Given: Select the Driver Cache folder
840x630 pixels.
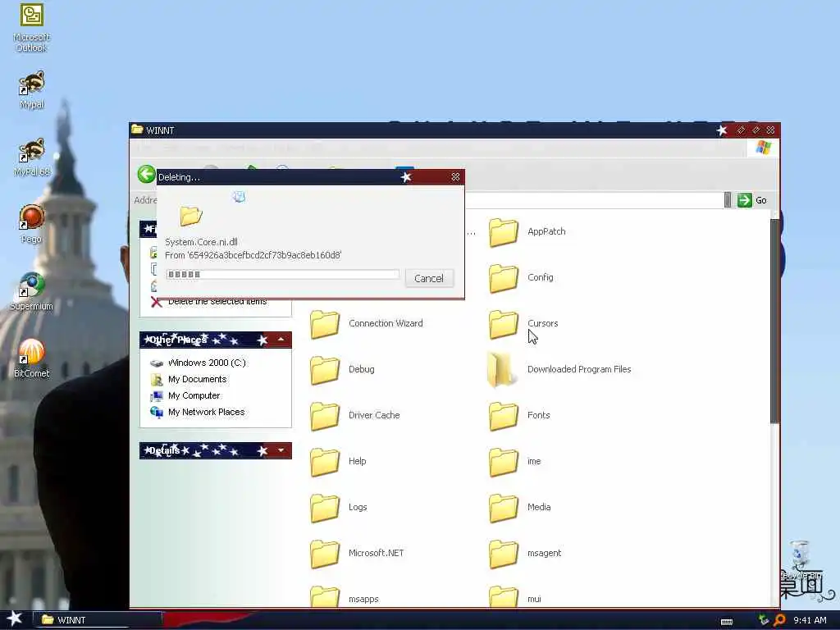Looking at the screenshot, I should coord(355,416).
